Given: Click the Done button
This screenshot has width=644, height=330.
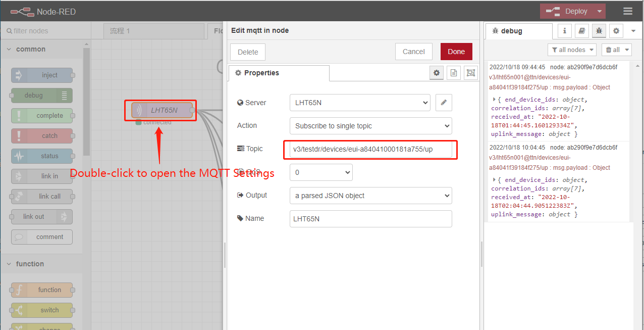Looking at the screenshot, I should coord(456,52).
